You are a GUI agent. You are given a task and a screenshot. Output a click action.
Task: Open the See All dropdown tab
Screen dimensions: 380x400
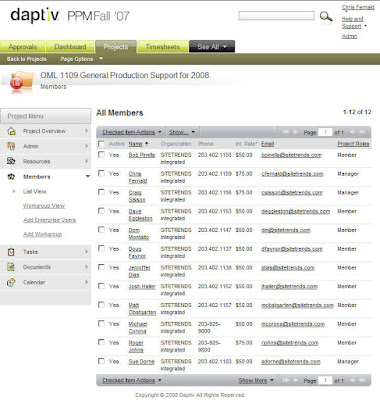212,47
